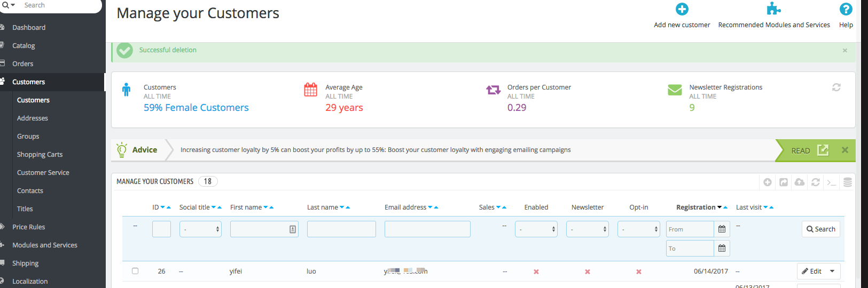Click the import cloud icon in list toolbar
Viewport: 868px width, 288px height.
click(800, 182)
